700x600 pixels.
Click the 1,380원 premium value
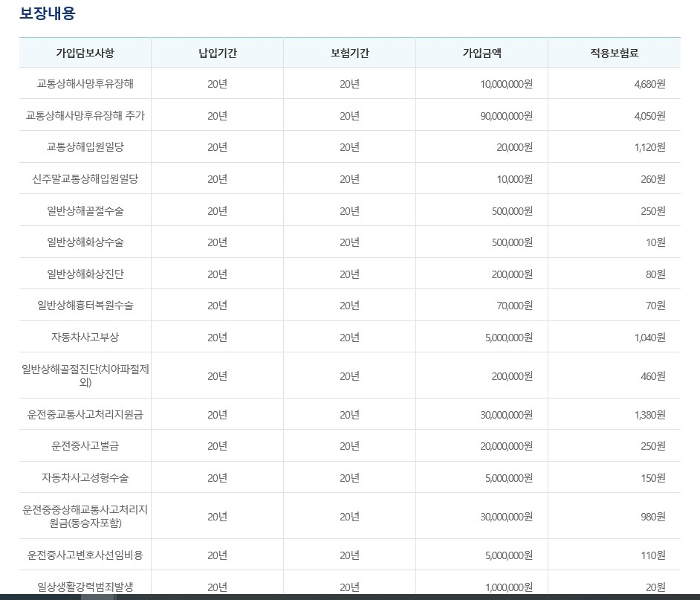coord(649,415)
